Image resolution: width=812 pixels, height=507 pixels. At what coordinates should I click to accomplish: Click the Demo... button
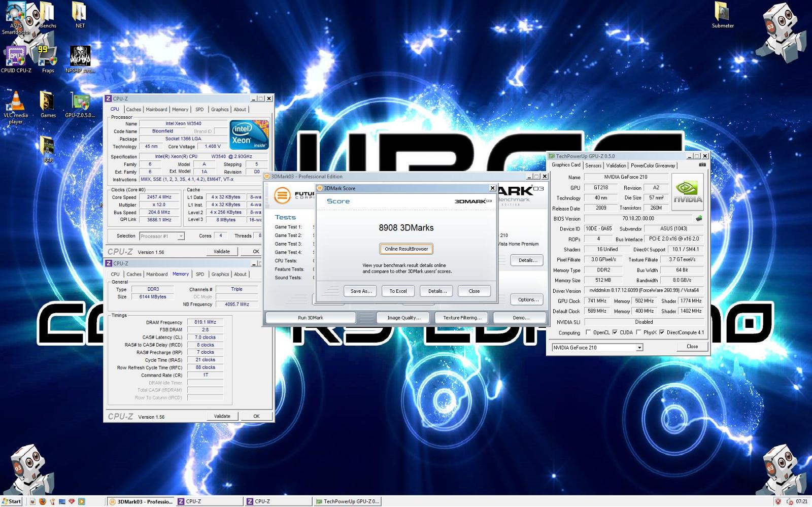(521, 318)
